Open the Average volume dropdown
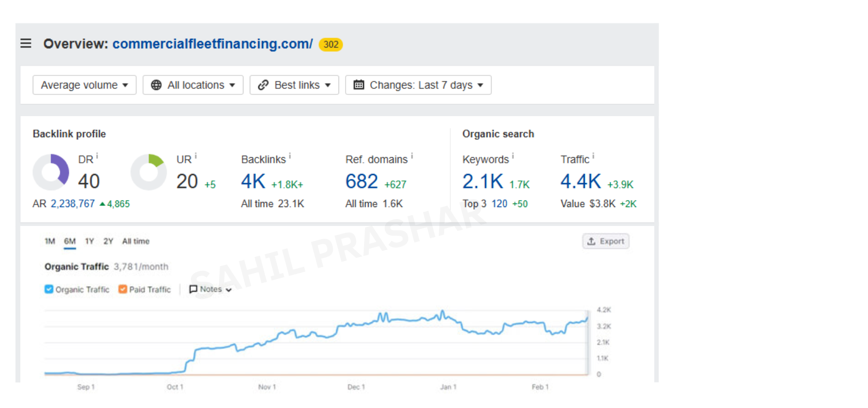The image size is (868, 408). tap(84, 85)
